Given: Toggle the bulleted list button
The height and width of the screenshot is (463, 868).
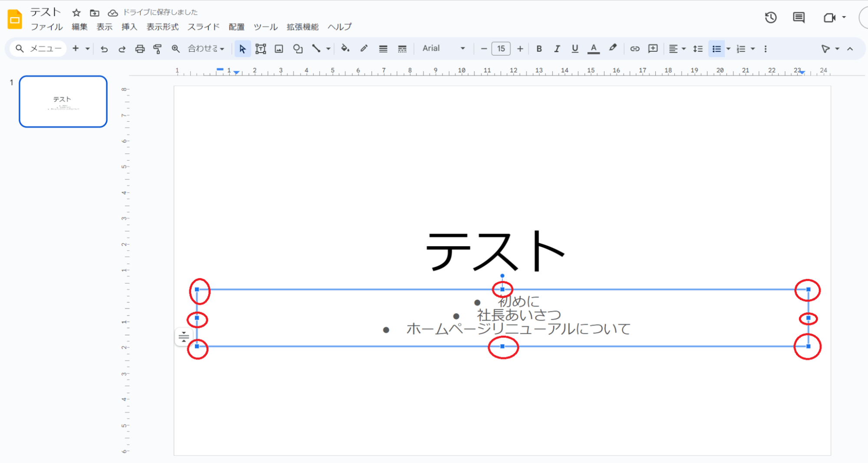Looking at the screenshot, I should [716, 49].
